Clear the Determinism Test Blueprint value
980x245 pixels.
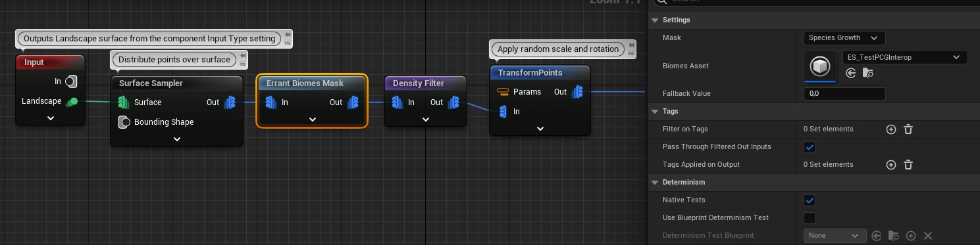click(928, 236)
